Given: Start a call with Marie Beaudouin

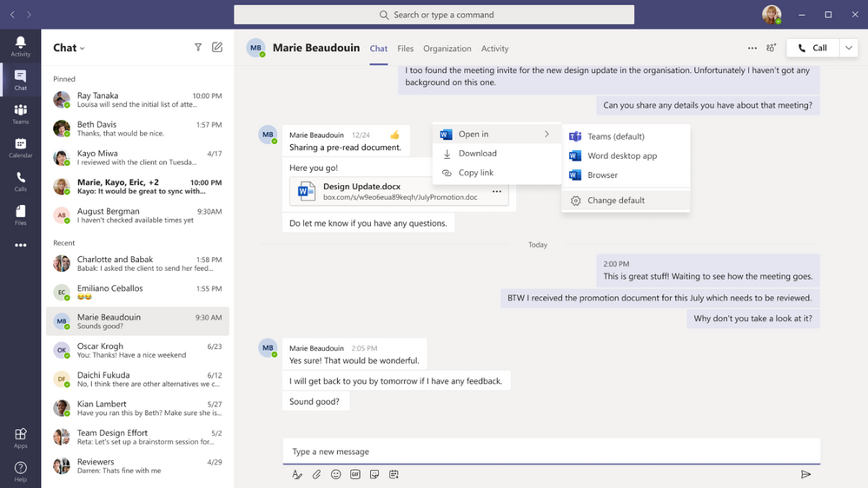Looking at the screenshot, I should (x=812, y=49).
